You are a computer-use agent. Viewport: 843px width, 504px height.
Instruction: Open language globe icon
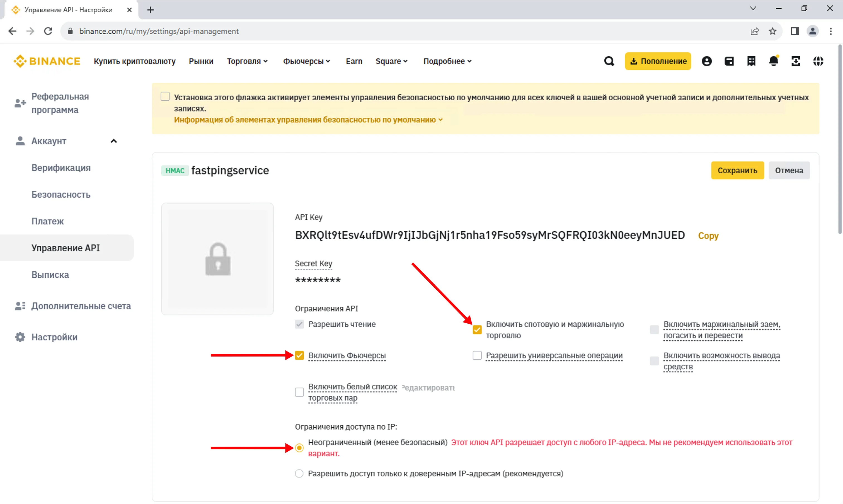point(818,61)
